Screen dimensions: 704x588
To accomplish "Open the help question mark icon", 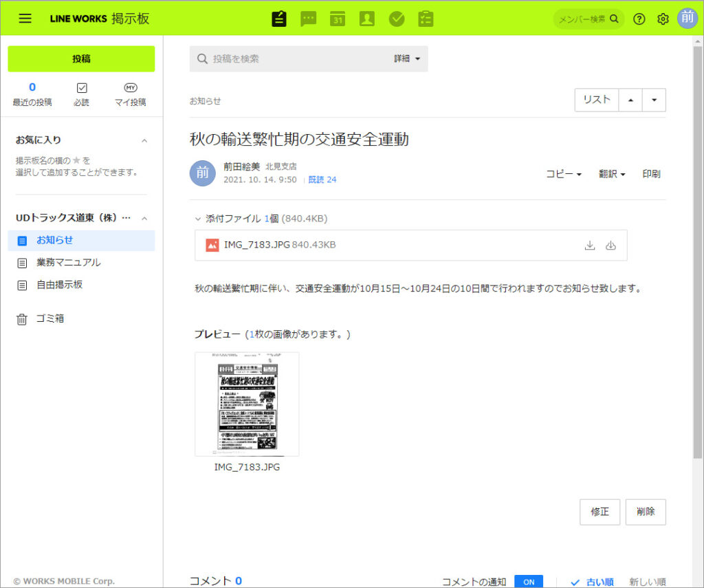I will [639, 19].
